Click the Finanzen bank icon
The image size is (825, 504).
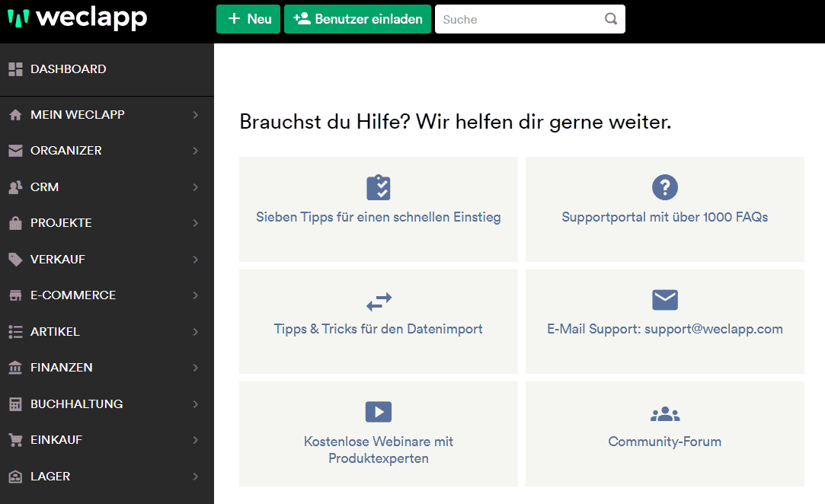click(x=16, y=367)
